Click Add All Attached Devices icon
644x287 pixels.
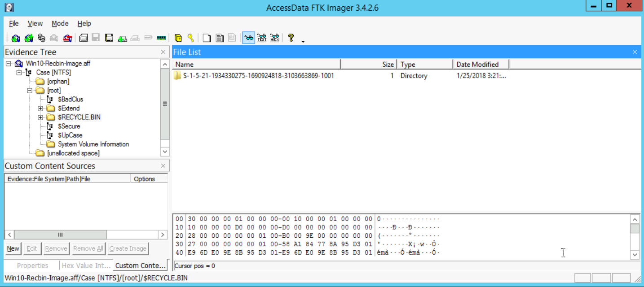(29, 38)
